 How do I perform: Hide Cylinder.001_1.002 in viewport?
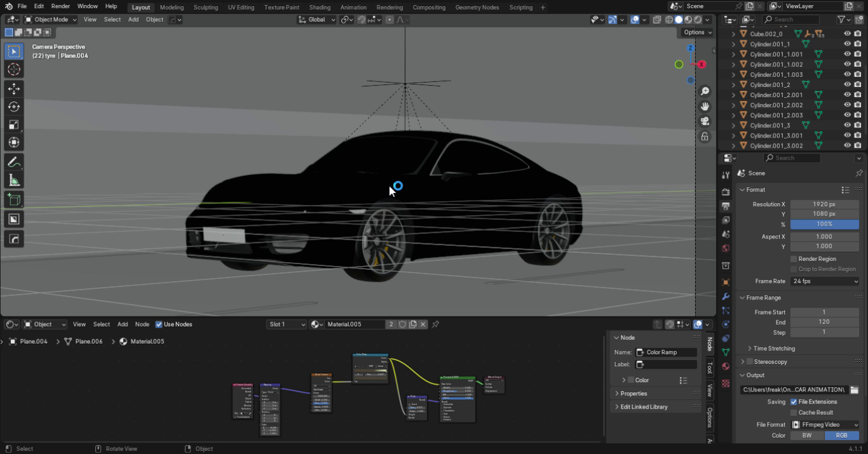tap(847, 64)
